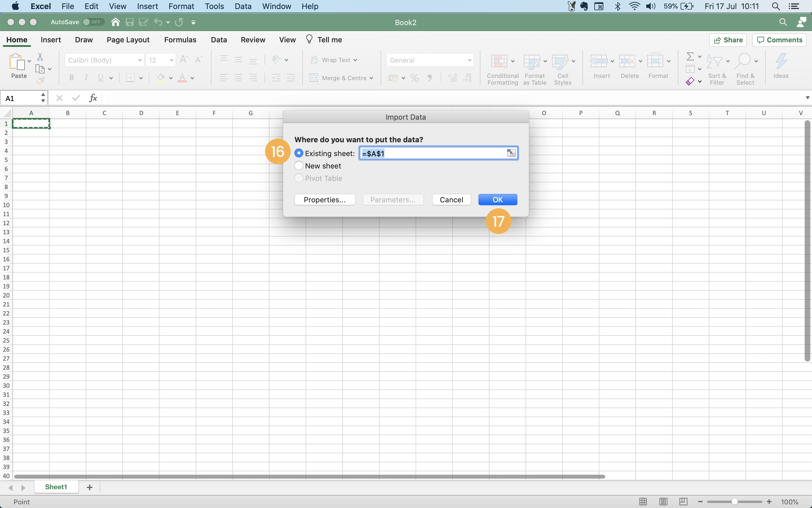The height and width of the screenshot is (508, 812).
Task: Open the Tools menu in menu bar
Action: pos(214,6)
